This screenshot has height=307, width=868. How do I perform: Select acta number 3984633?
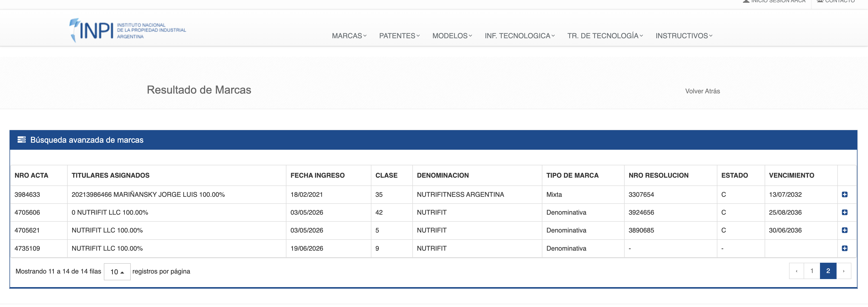[27, 195]
